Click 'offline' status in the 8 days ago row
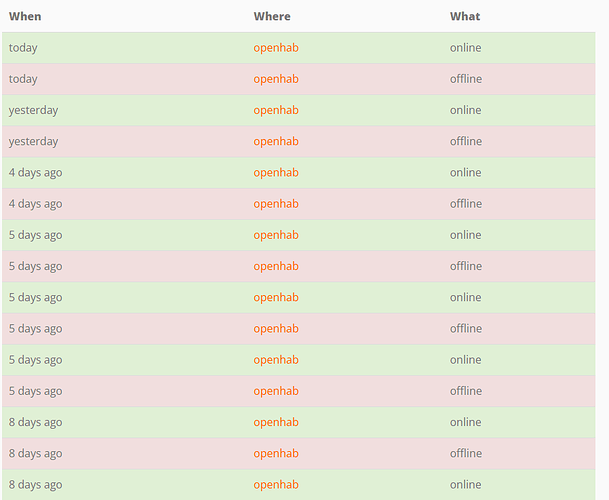 (466, 453)
